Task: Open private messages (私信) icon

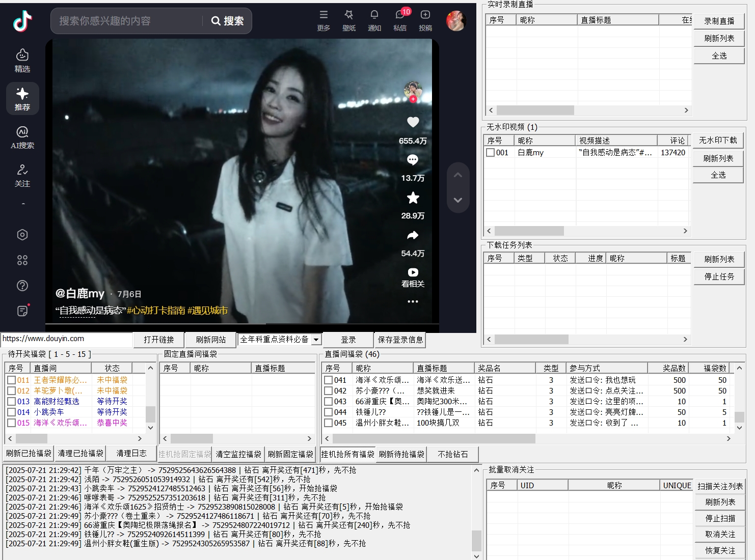Action: click(x=400, y=15)
